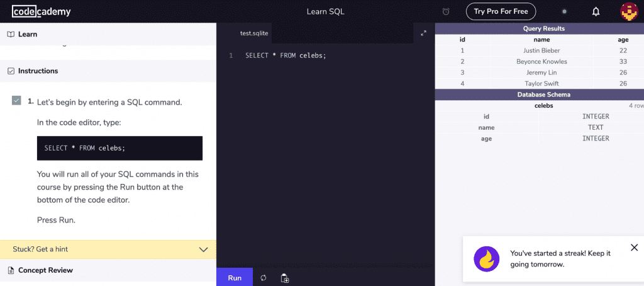Image resolution: width=644 pixels, height=286 pixels.
Task: Open the Concept Review section
Action: coord(108,270)
